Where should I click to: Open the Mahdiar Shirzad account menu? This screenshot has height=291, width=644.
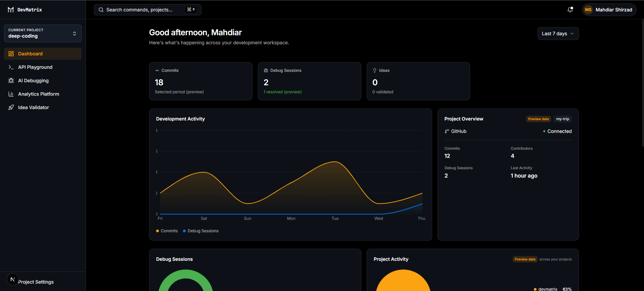(609, 10)
